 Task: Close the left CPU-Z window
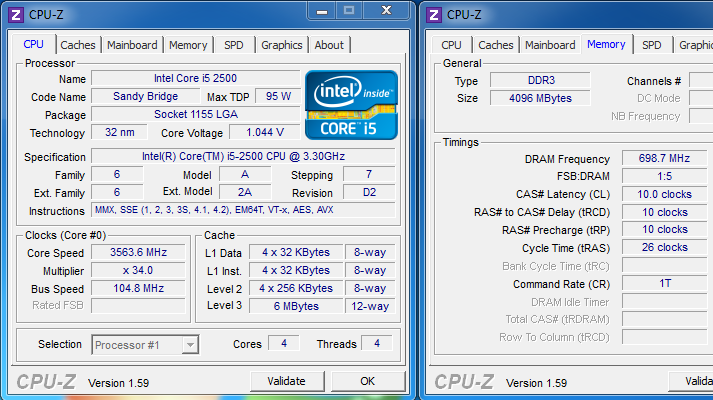pyautogui.click(x=385, y=11)
